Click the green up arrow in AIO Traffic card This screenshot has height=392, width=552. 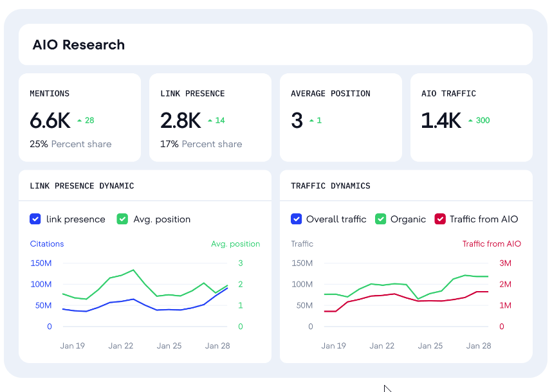pyautogui.click(x=470, y=120)
